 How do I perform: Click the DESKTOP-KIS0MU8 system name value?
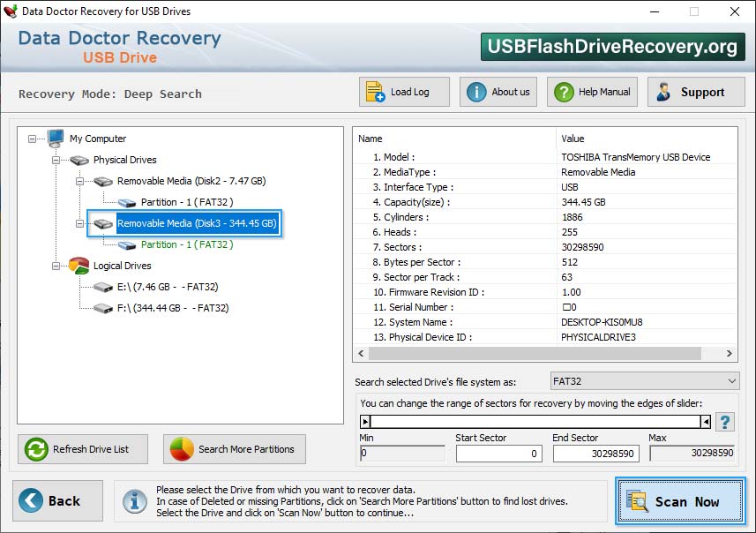(x=602, y=322)
